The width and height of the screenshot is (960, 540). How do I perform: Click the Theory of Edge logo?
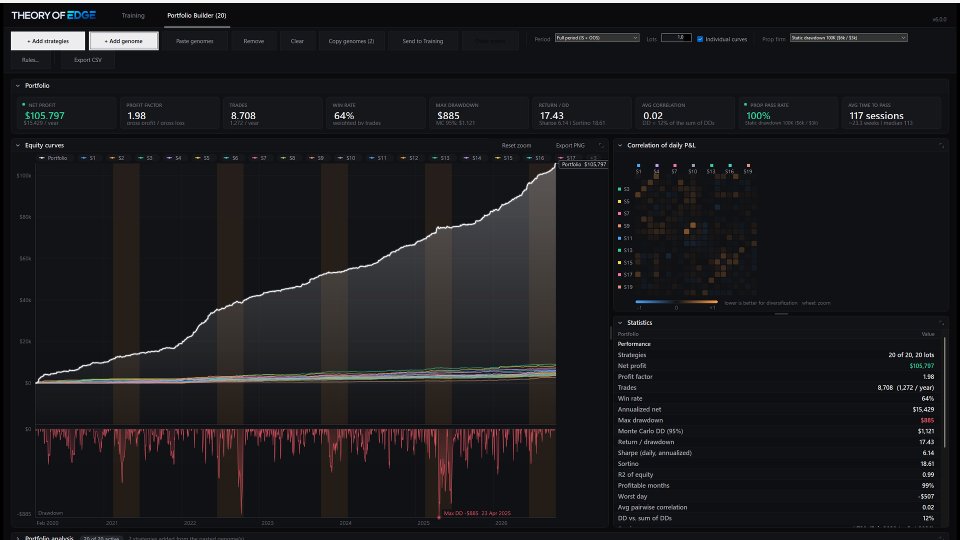pos(54,15)
